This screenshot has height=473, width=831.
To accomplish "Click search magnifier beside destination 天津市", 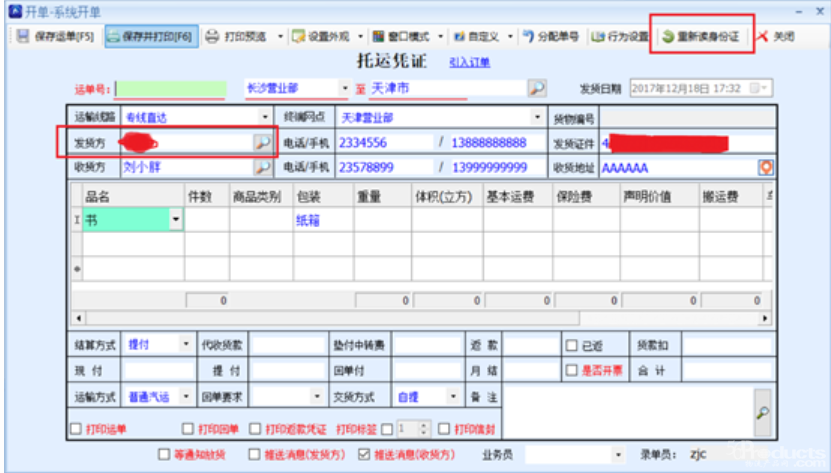I will [537, 89].
